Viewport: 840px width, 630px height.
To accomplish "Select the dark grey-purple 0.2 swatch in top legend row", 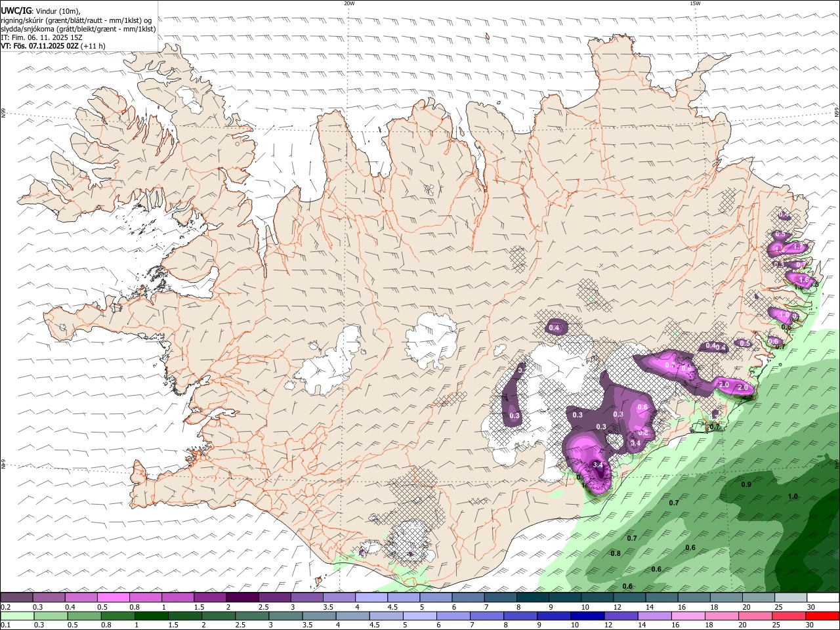I will click(16, 598).
